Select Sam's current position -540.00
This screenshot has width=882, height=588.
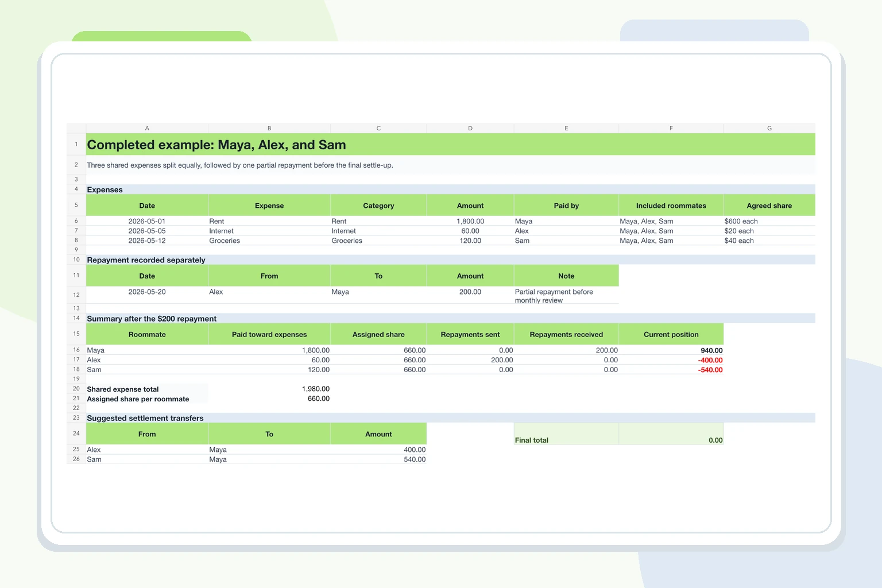tap(671, 370)
